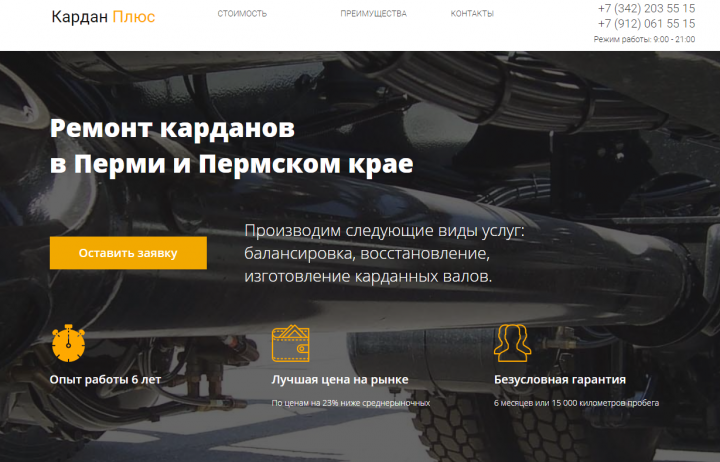This screenshot has width=720, height=462.
Task: Call the number +7 (912) 061 55 15
Action: point(646,23)
